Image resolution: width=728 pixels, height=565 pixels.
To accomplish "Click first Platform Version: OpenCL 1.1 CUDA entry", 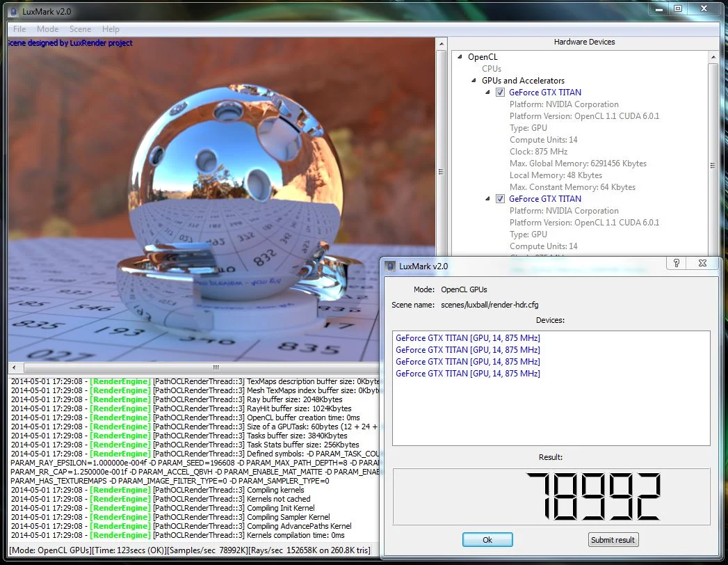I will point(584,116).
